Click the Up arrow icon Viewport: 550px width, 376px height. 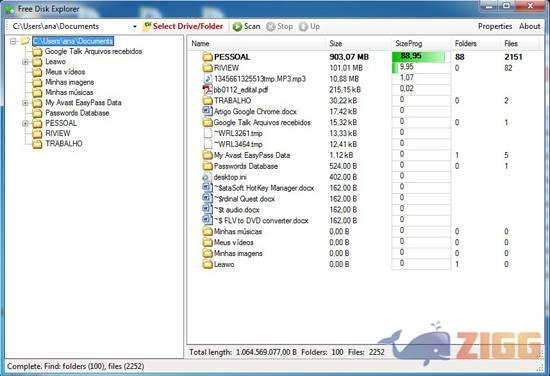(x=303, y=27)
